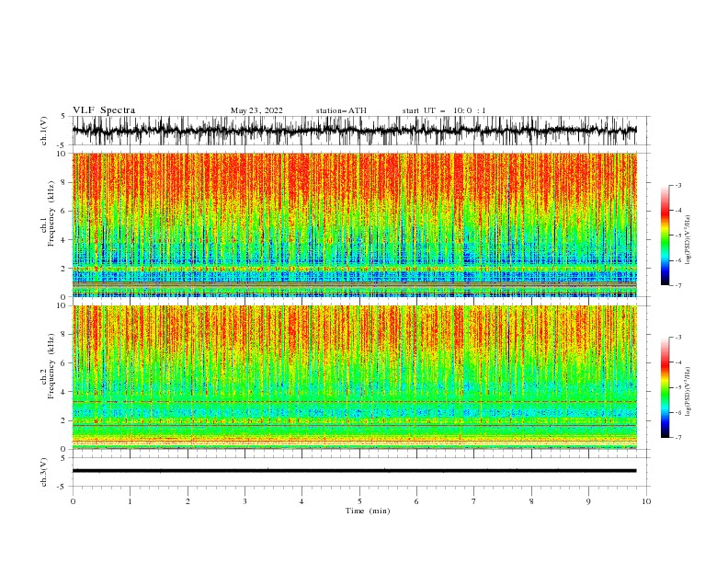728x563 pixels.
Task: Click the 'ch.3(V)' axis label
Action: (x=44, y=472)
